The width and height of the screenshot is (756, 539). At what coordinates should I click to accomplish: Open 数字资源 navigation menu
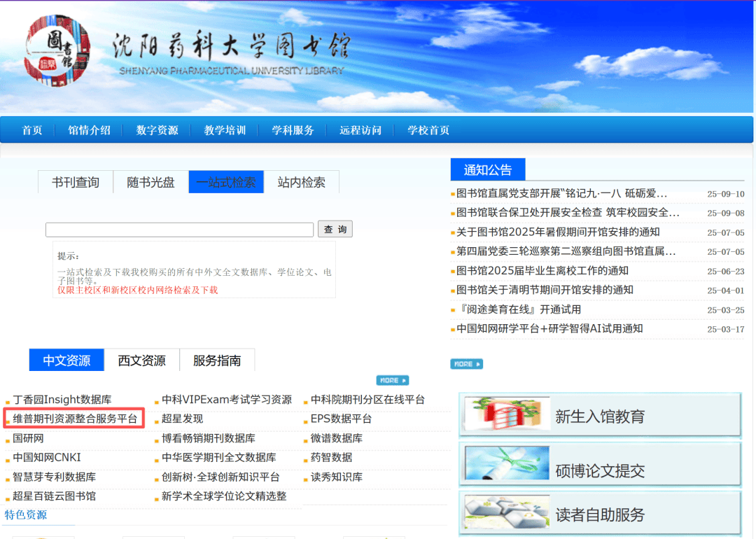(x=157, y=130)
